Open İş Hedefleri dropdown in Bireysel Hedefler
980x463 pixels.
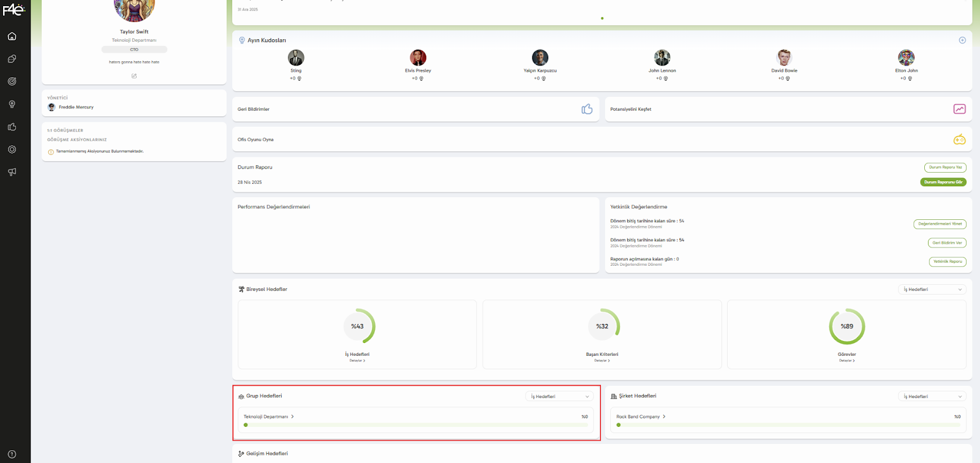tap(932, 290)
